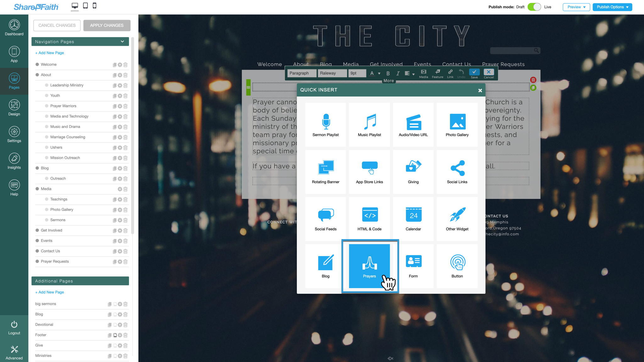Open the Dashboard from sidebar

14,28
